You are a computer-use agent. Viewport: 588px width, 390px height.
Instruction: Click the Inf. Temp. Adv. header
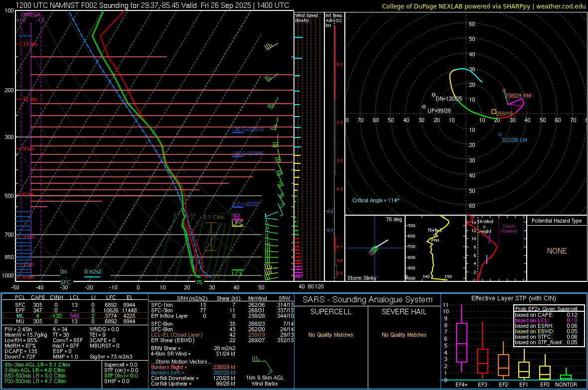(334, 20)
